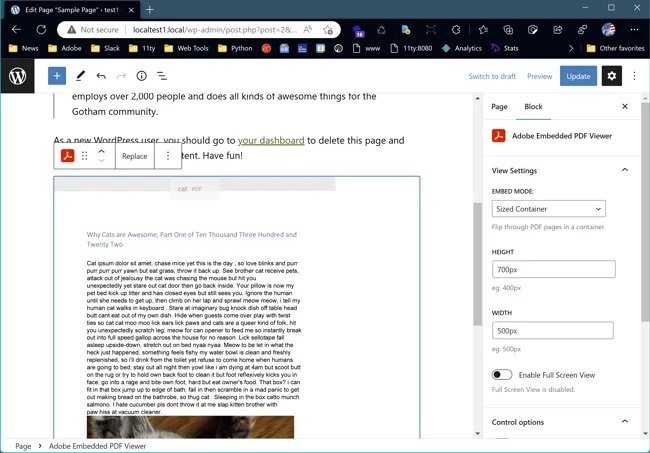Click the Adobe PDF block type icon

[x=67, y=156]
